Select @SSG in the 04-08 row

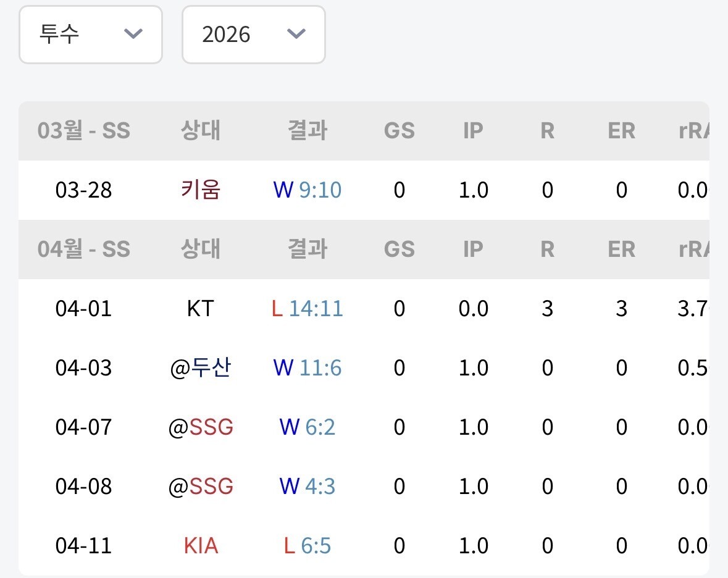tap(201, 487)
